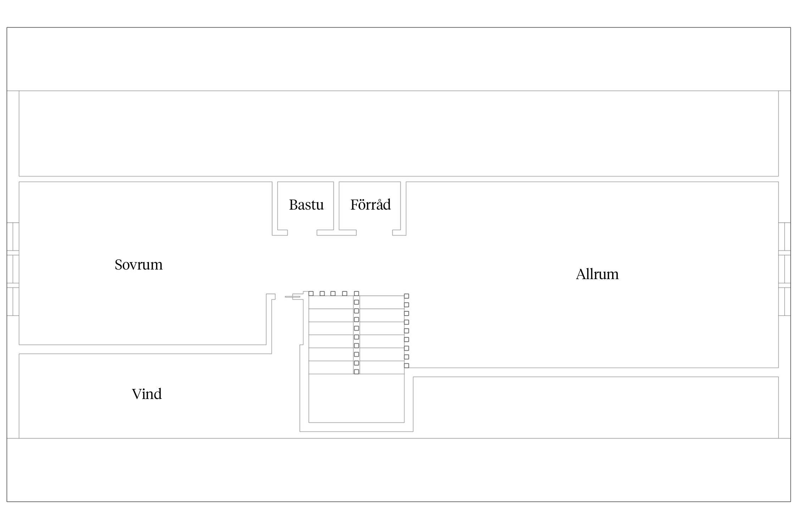Select the Förråd room label
Viewport: 798px width, 532px height.
coord(370,205)
